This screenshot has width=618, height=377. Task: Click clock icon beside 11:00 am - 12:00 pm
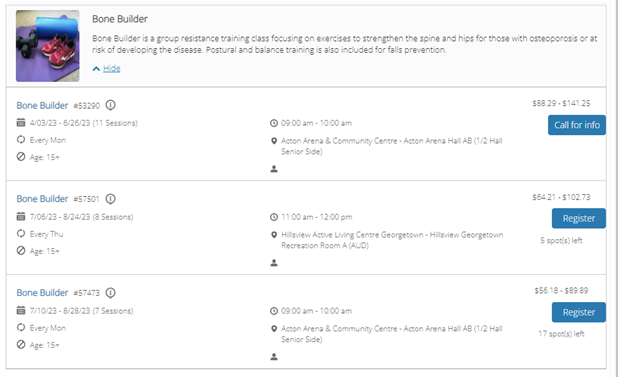274,217
